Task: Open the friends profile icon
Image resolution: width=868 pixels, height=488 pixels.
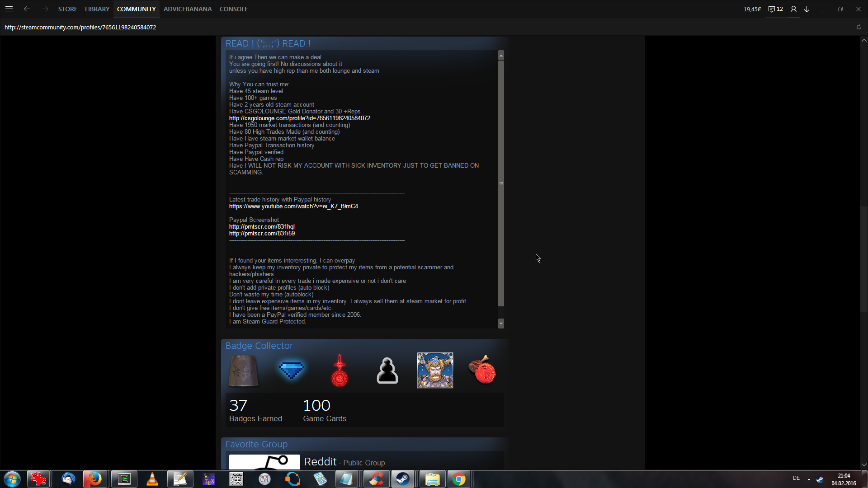Action: [x=793, y=9]
